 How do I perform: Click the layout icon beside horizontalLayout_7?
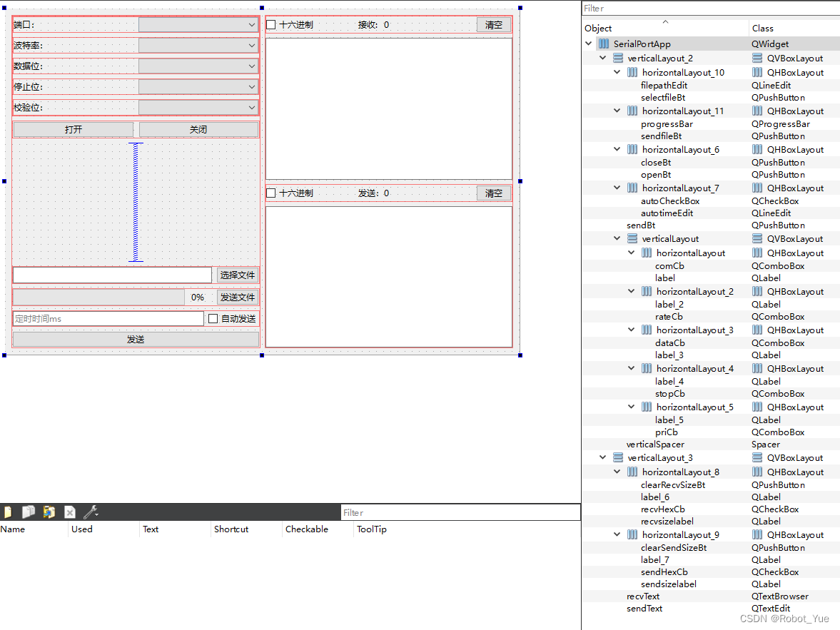633,188
